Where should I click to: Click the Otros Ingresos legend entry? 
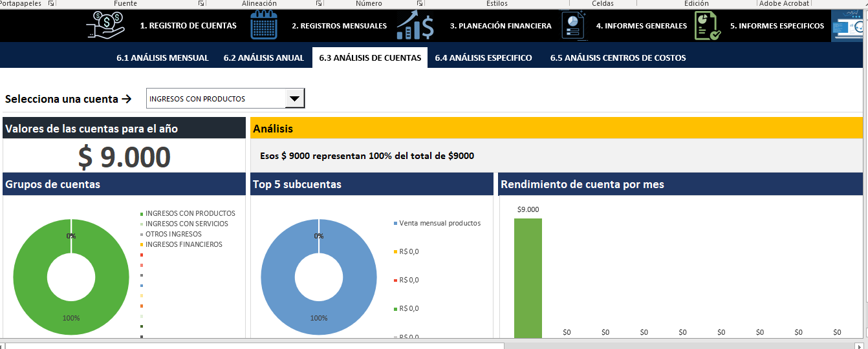pyautogui.click(x=173, y=234)
